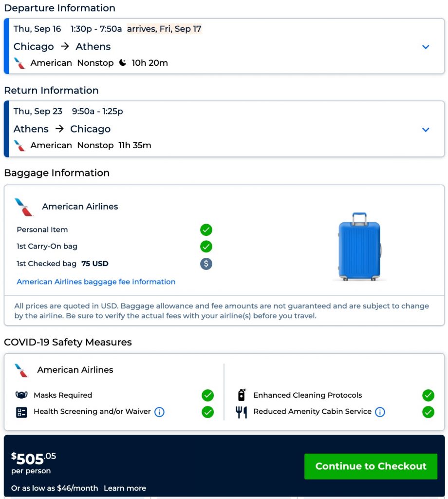
Task: Click the Masks Required green checkmark
Action: 207,395
